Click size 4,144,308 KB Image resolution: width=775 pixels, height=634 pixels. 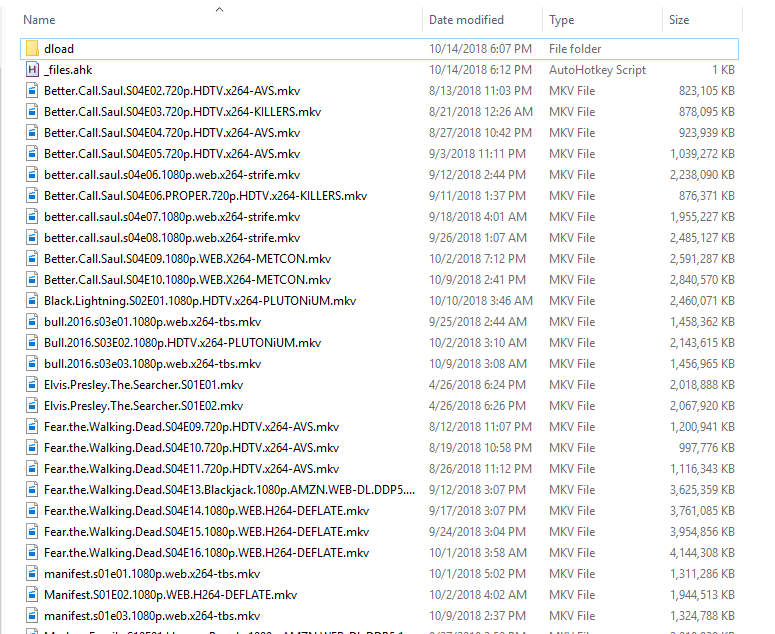[702, 553]
